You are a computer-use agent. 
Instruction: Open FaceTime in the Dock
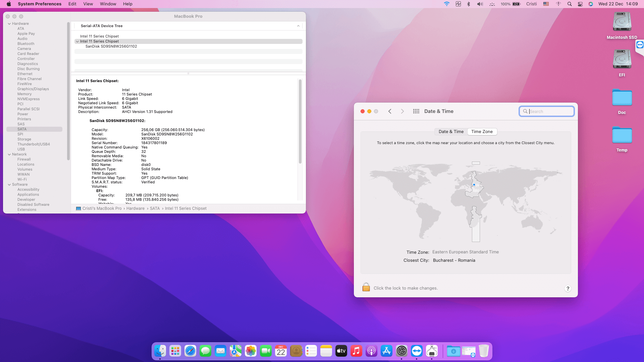pyautogui.click(x=266, y=351)
